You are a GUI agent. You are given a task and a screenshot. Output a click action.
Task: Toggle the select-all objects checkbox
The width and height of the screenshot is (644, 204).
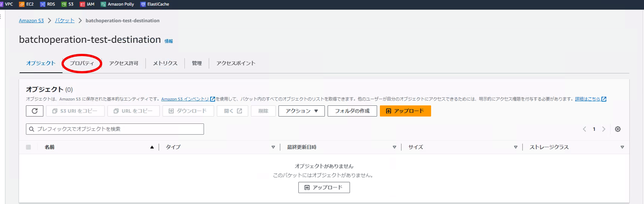(x=28, y=147)
